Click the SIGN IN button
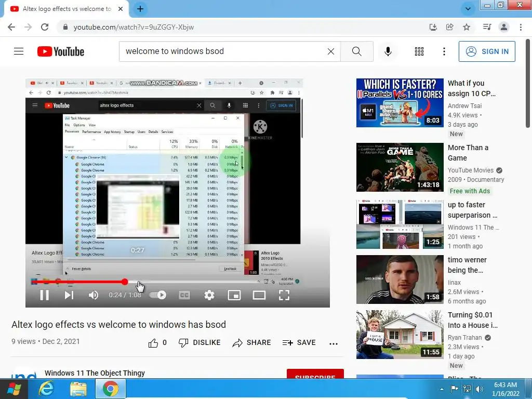The width and height of the screenshot is (532, 399). click(x=487, y=51)
